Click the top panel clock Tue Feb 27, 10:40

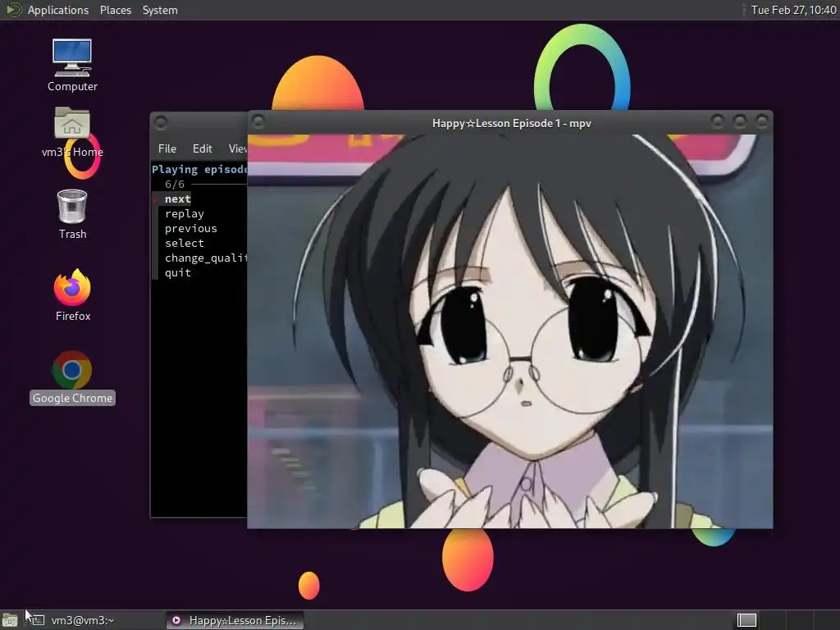point(793,10)
